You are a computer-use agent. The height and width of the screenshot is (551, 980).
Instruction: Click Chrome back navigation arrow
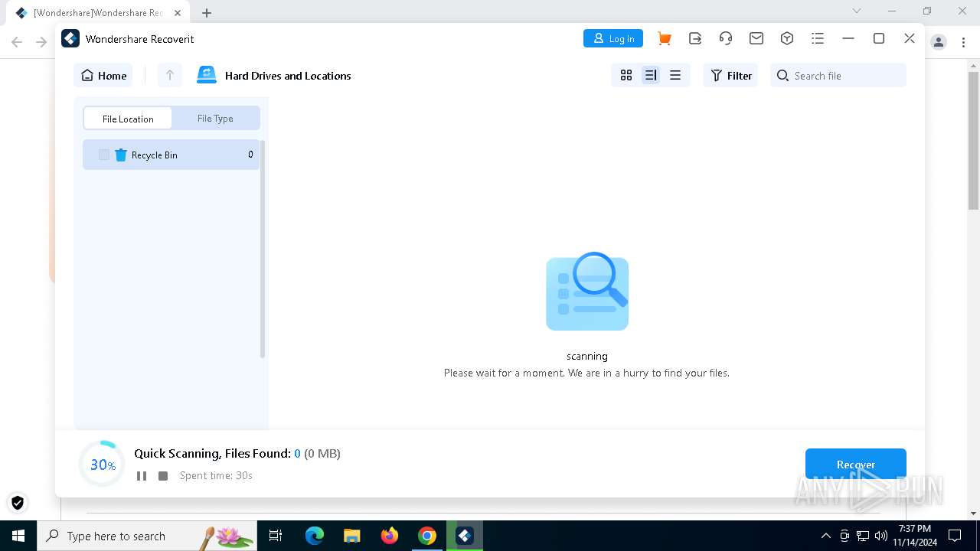[17, 42]
